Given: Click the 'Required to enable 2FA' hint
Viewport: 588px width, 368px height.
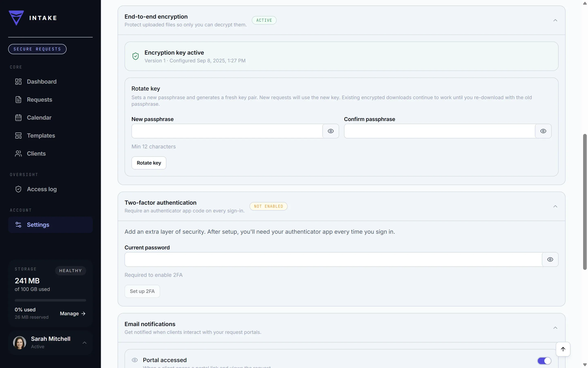Looking at the screenshot, I should point(153,275).
